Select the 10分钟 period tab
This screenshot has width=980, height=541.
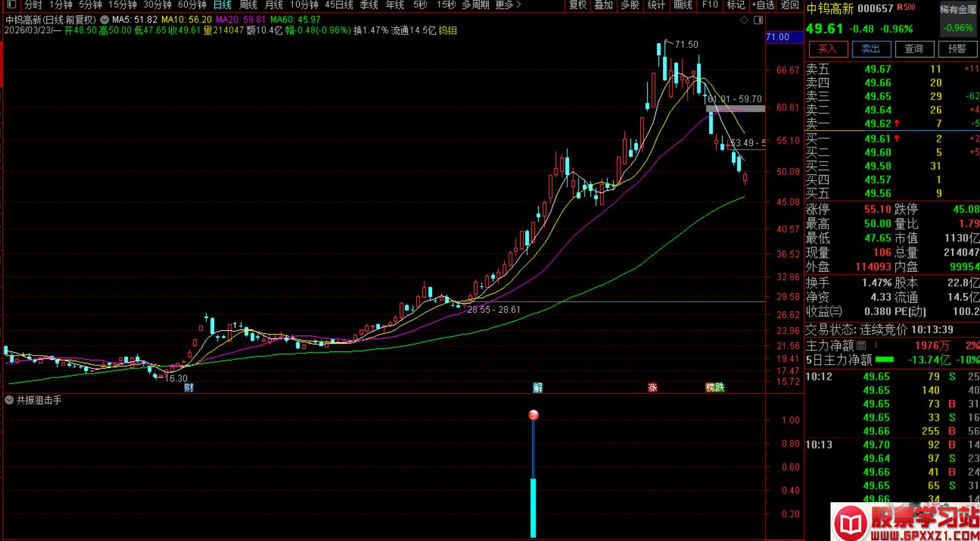304,5
